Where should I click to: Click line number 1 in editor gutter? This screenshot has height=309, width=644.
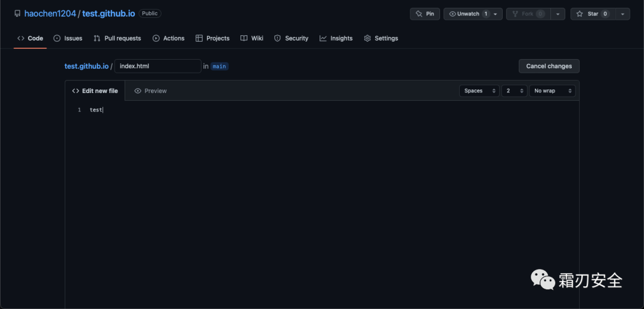coord(79,110)
